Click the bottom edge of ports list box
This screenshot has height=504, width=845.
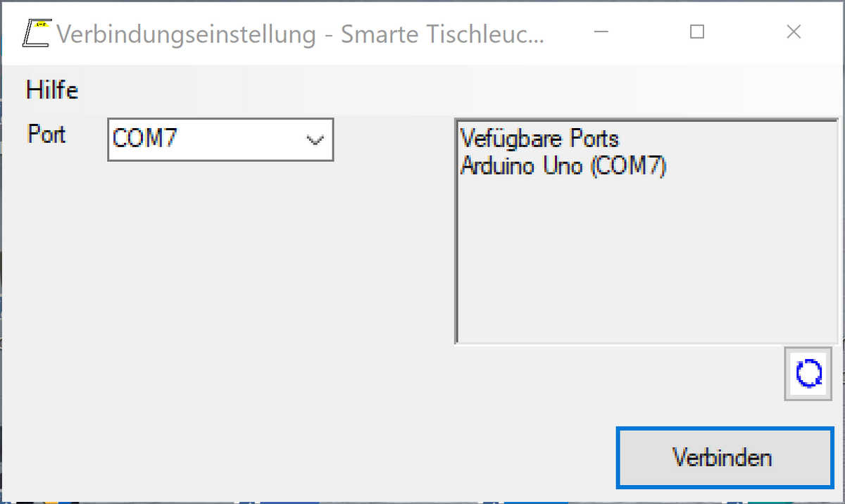[645, 344]
